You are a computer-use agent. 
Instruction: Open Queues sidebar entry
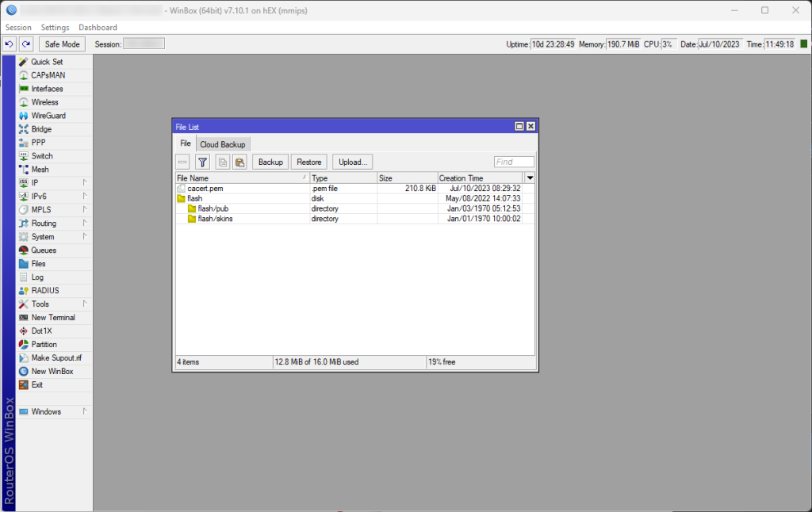[x=55, y=250]
